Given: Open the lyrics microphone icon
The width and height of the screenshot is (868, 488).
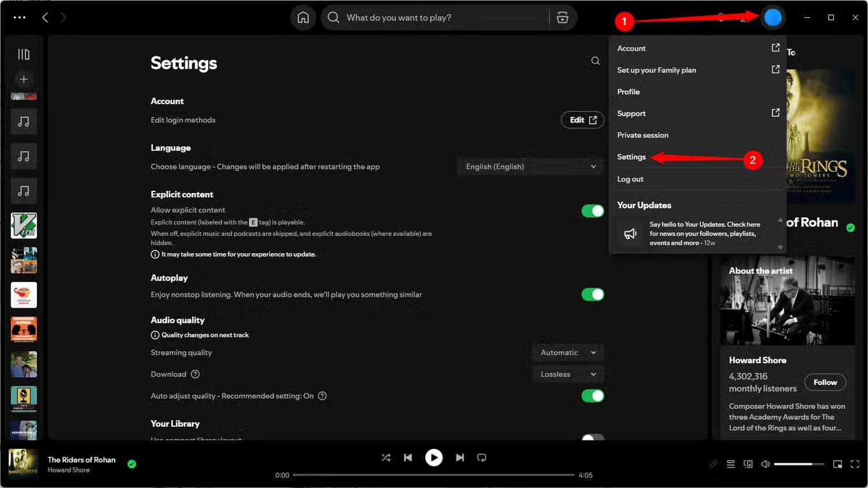Looking at the screenshot, I should pos(713,464).
